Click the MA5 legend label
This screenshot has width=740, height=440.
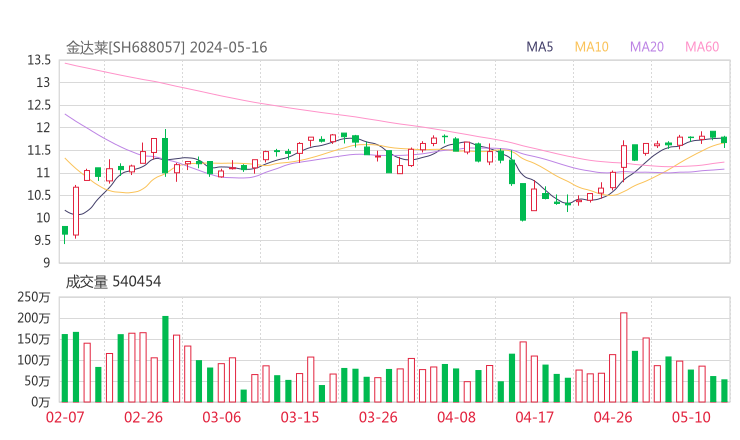coord(539,47)
